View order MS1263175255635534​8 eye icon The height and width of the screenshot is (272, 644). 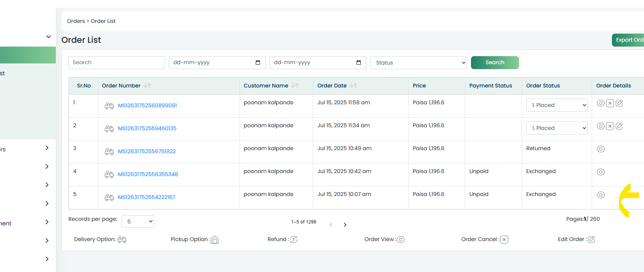(601, 172)
